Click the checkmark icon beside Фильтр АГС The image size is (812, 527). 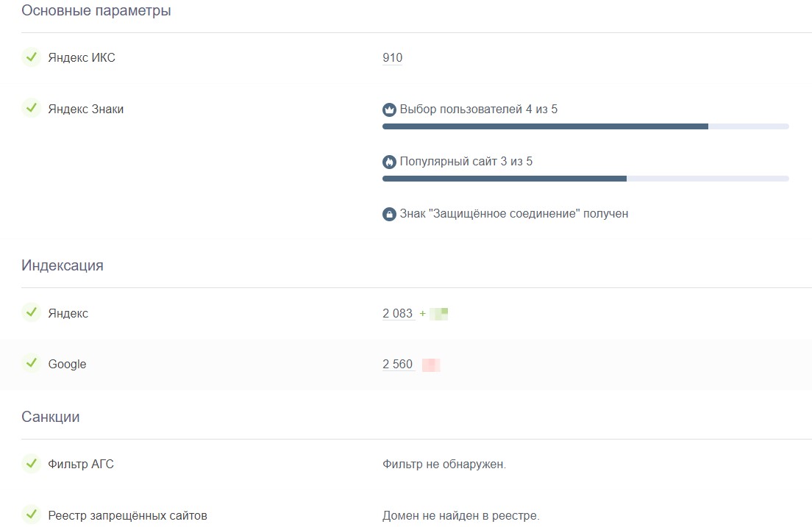(31, 464)
